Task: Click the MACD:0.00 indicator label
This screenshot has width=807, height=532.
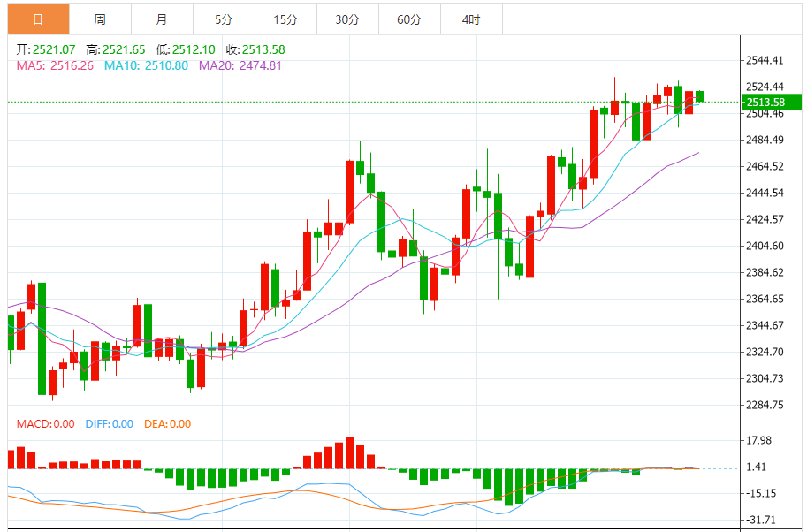Action: pos(45,424)
